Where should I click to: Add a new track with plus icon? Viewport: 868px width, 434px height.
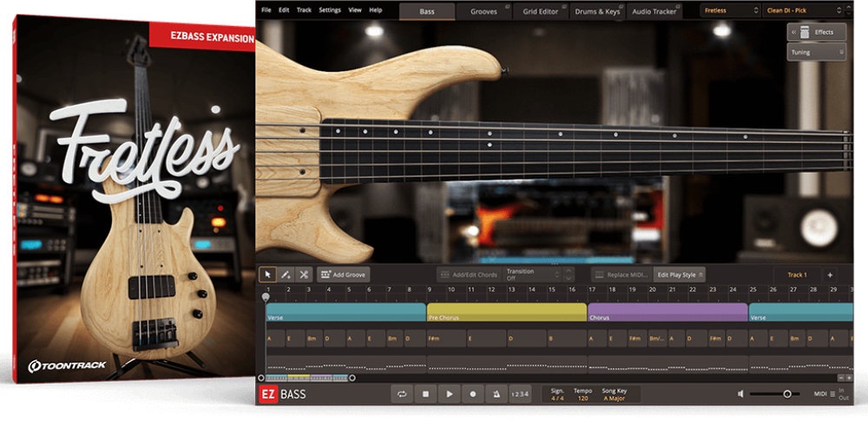coord(829,275)
